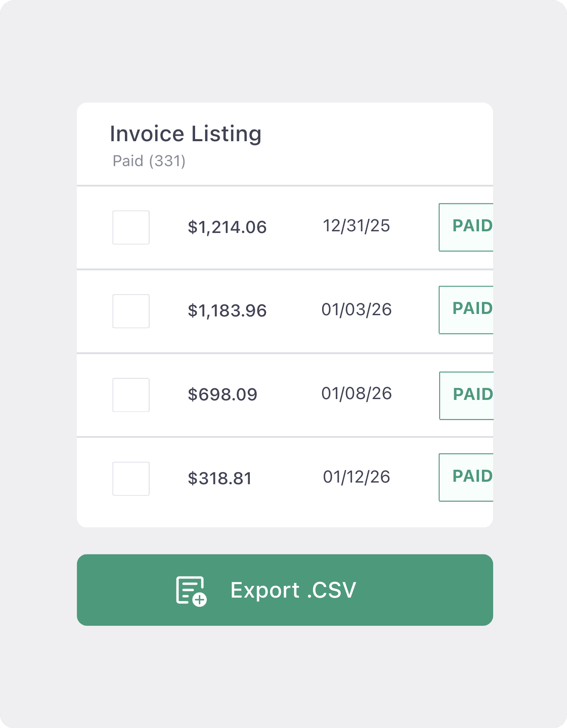
Task: Open the invoice dated 12/31/25
Action: tap(356, 226)
